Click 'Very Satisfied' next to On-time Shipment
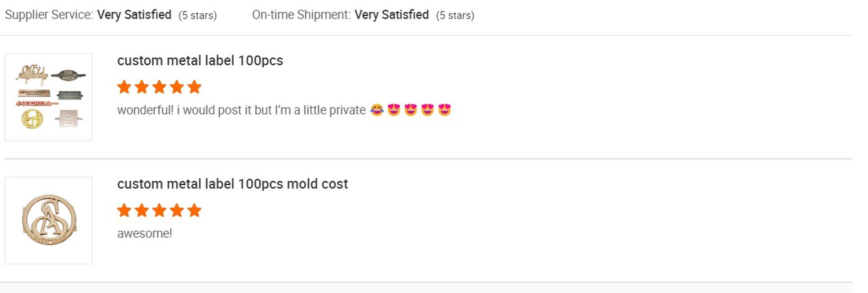The width and height of the screenshot is (868, 293). (x=392, y=15)
